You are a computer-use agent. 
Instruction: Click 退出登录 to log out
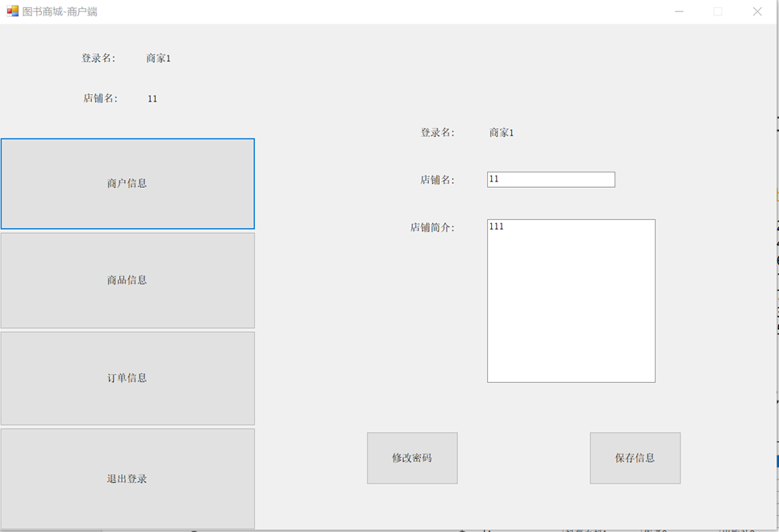pos(127,479)
